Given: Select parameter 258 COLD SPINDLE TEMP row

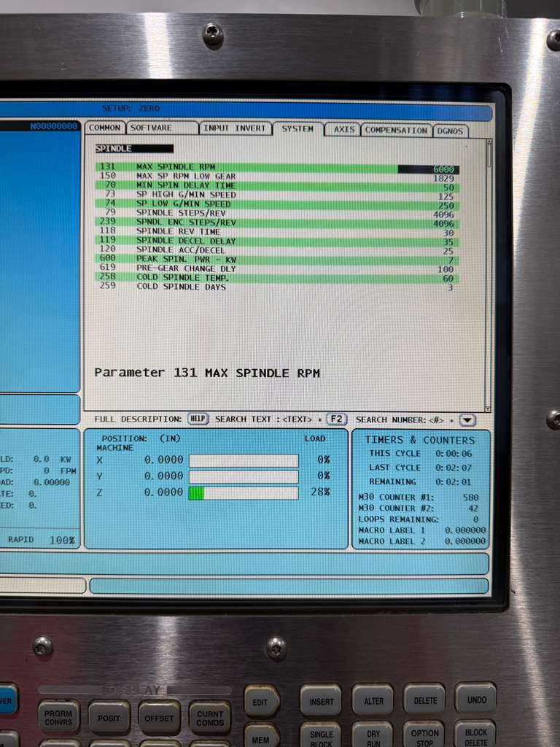Looking at the screenshot, I should tap(277, 278).
